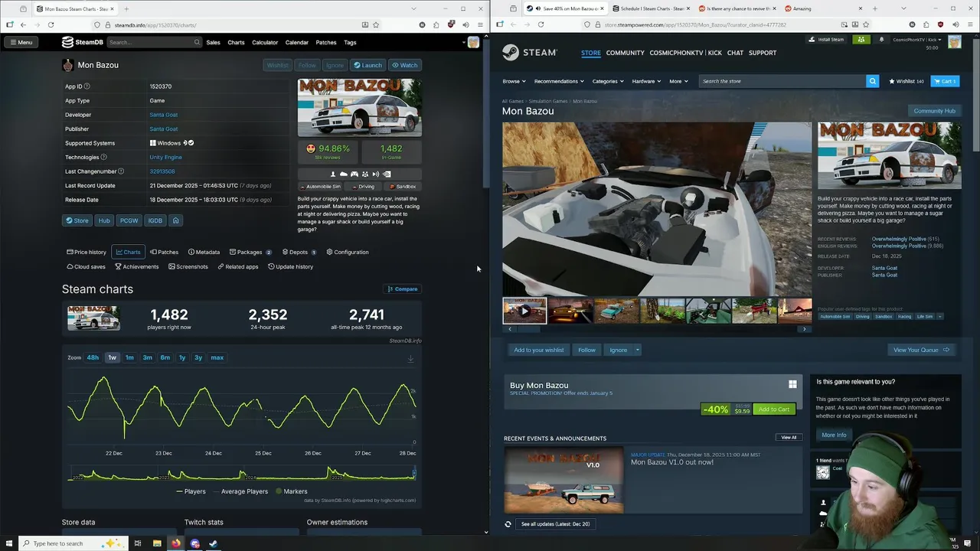This screenshot has width=980, height=551.
Task: Expand the Recommendations dropdown
Action: (x=559, y=81)
